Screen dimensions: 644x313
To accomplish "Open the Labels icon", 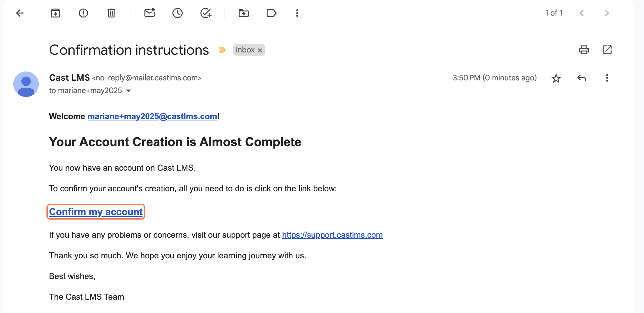I will click(x=271, y=13).
